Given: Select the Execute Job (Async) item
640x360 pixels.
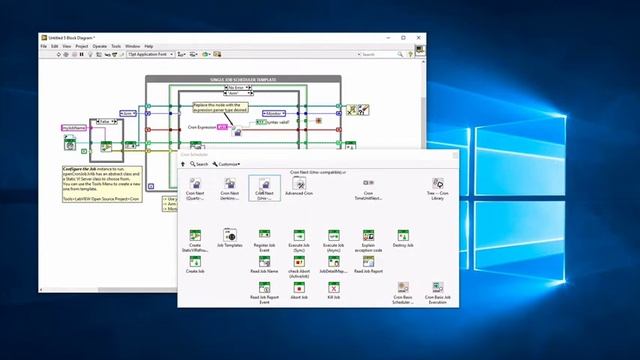Looking at the screenshot, I should pos(333,241).
